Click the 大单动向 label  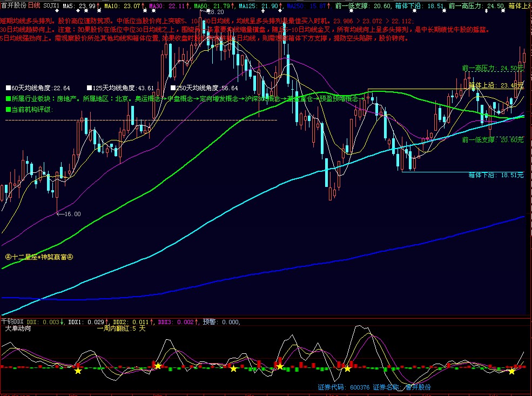pyautogui.click(x=18, y=328)
